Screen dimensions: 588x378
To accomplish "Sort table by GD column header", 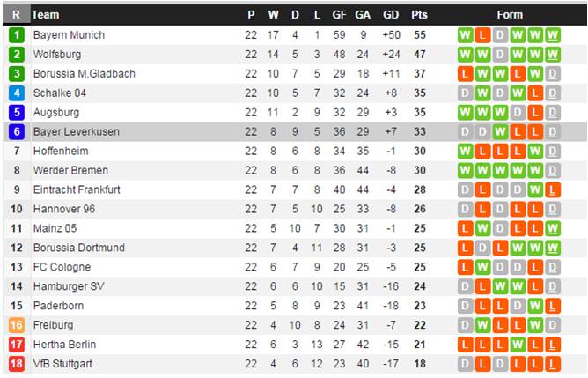I will (391, 15).
